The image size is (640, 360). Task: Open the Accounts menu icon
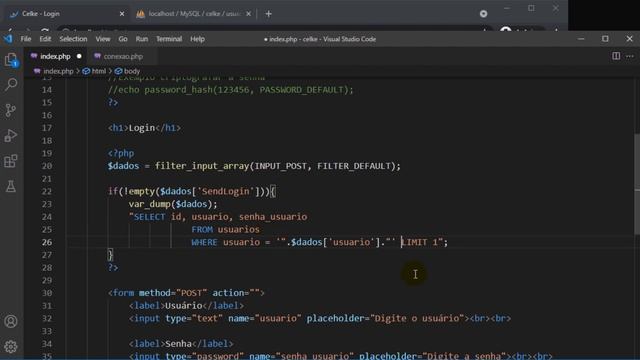[11, 321]
